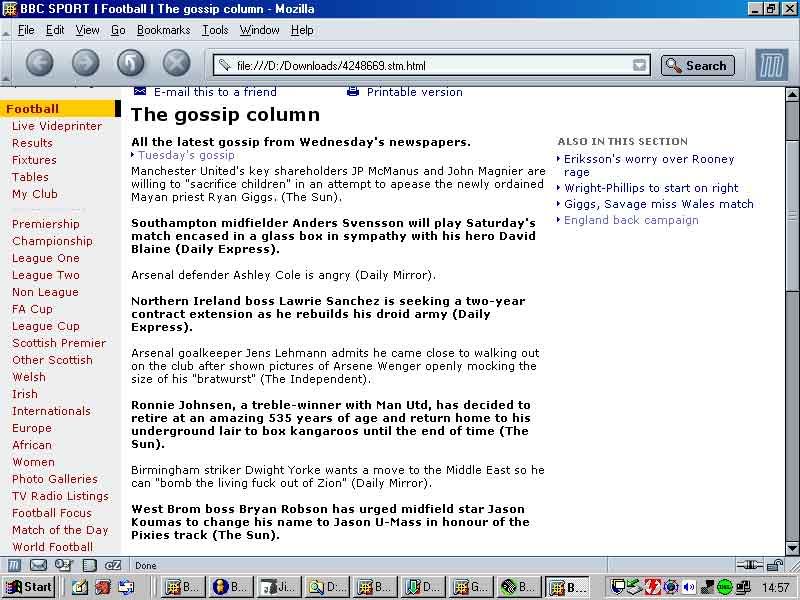Open the ChatZilla icon in status bar

(113, 565)
